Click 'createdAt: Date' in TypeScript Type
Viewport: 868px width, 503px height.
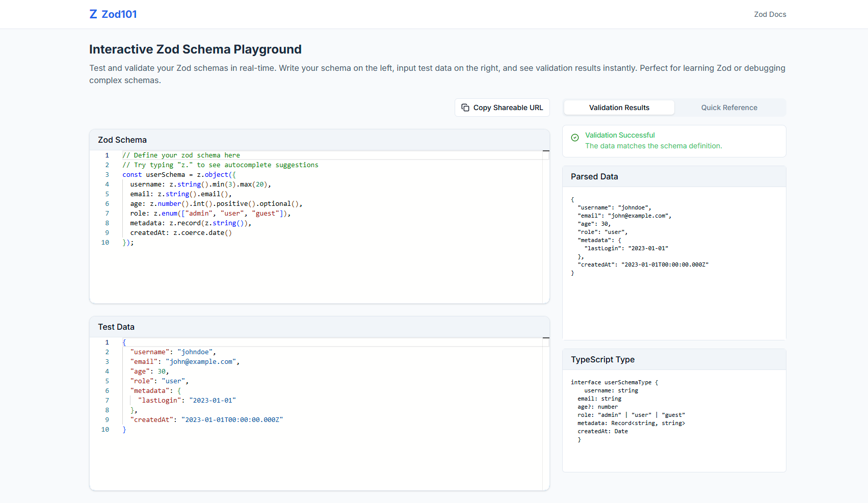(602, 431)
